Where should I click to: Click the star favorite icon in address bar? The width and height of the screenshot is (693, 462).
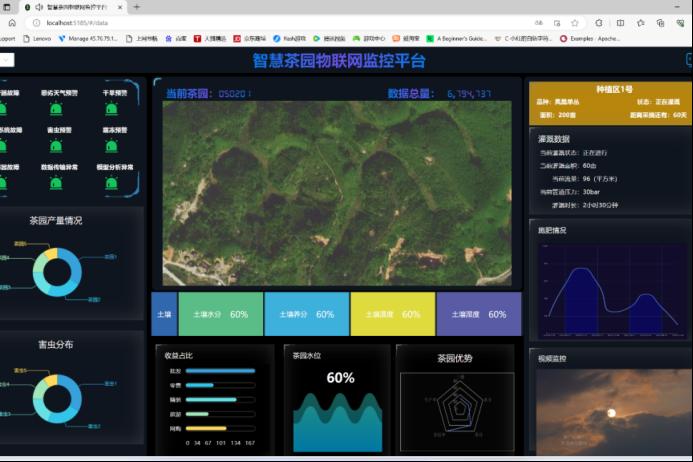click(575, 22)
